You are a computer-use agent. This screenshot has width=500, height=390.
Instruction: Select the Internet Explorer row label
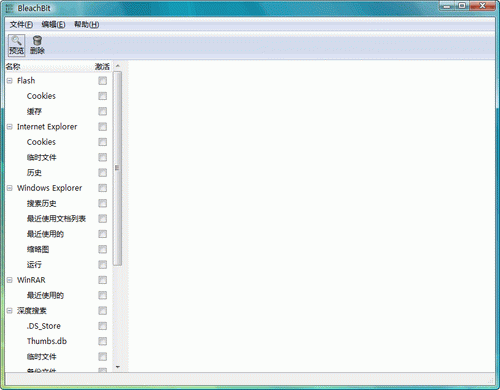coord(47,127)
